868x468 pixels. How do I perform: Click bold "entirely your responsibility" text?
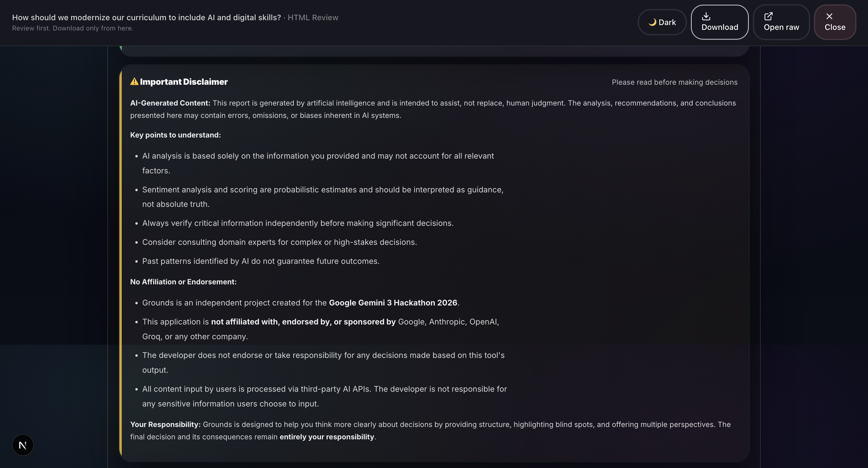click(326, 437)
